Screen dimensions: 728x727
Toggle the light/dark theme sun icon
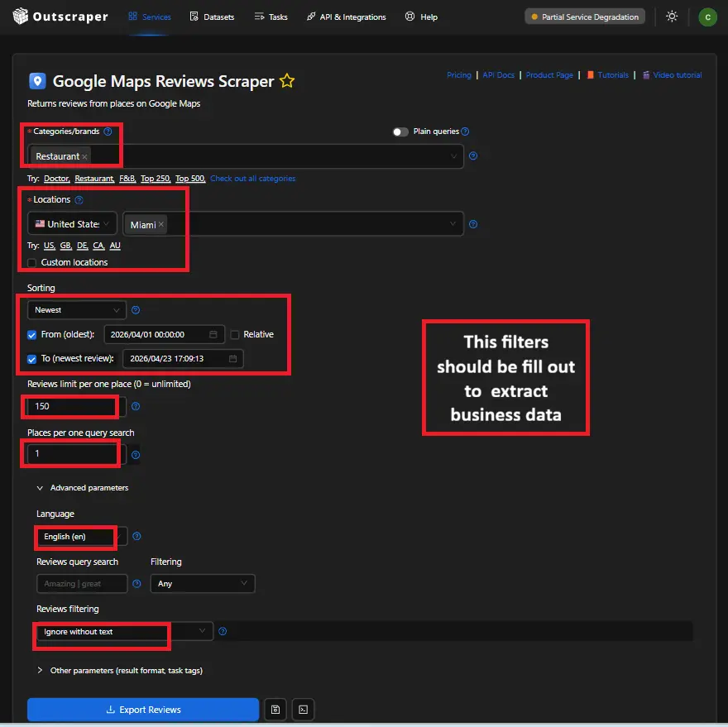[672, 17]
